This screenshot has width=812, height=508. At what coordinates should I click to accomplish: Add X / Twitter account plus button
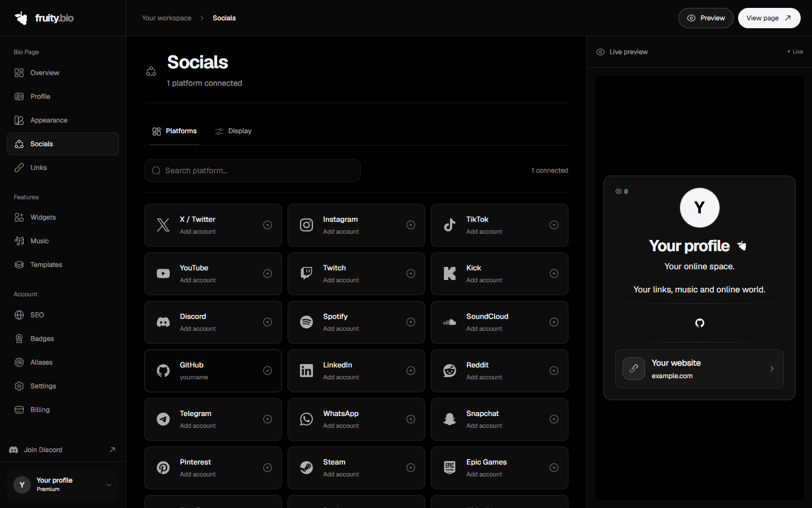268,225
